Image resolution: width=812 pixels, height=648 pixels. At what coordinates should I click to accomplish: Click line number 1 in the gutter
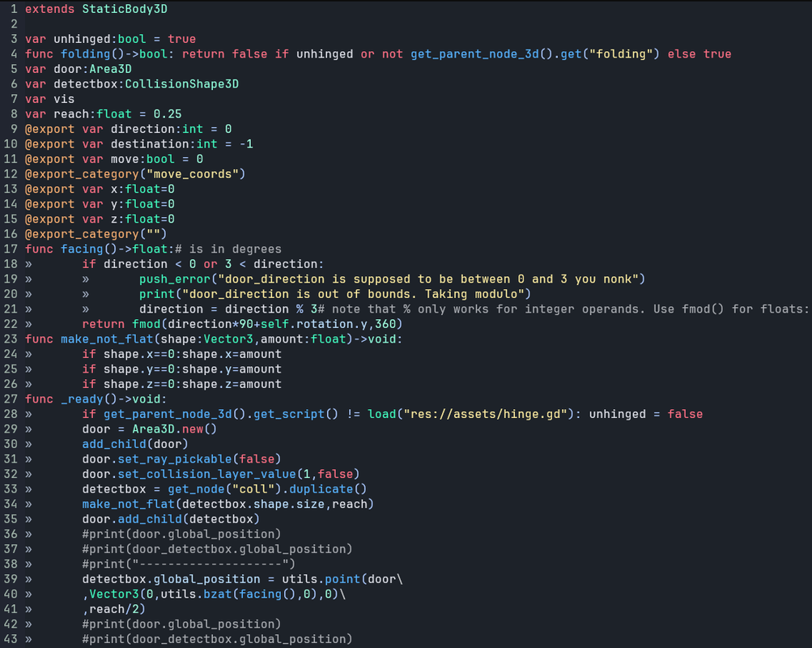pos(14,9)
